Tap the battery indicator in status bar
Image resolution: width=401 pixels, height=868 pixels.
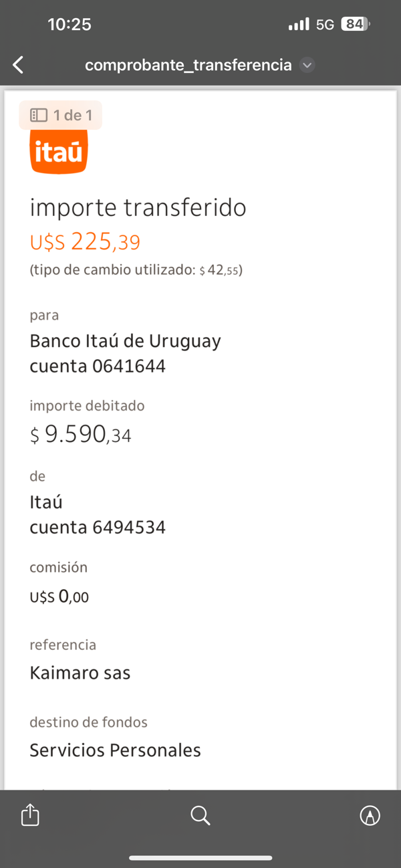354,25
